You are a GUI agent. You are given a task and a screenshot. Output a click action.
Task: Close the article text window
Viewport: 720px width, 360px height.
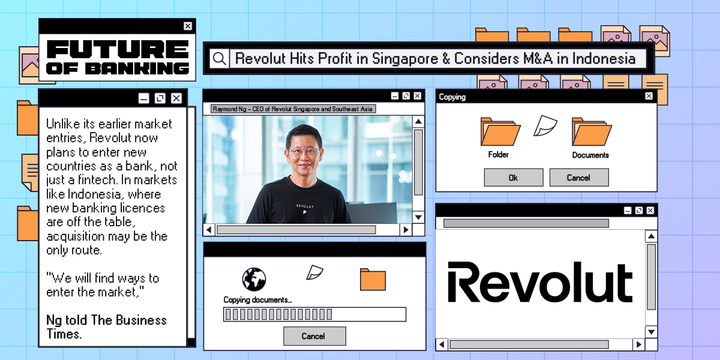pyautogui.click(x=176, y=98)
